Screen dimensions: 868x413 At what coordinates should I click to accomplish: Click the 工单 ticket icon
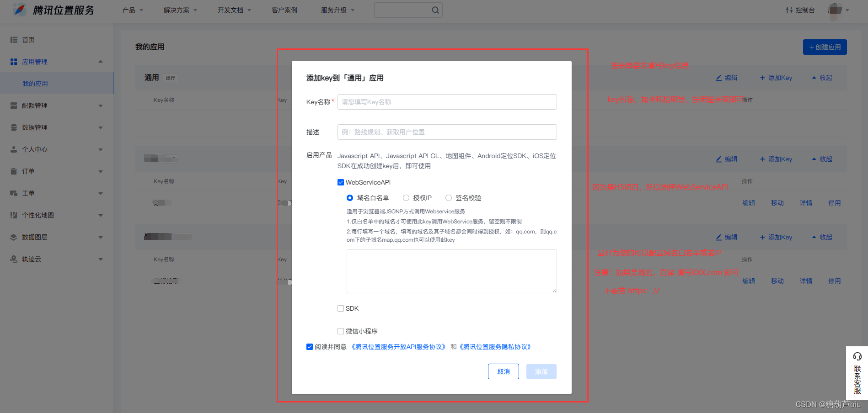click(x=14, y=193)
